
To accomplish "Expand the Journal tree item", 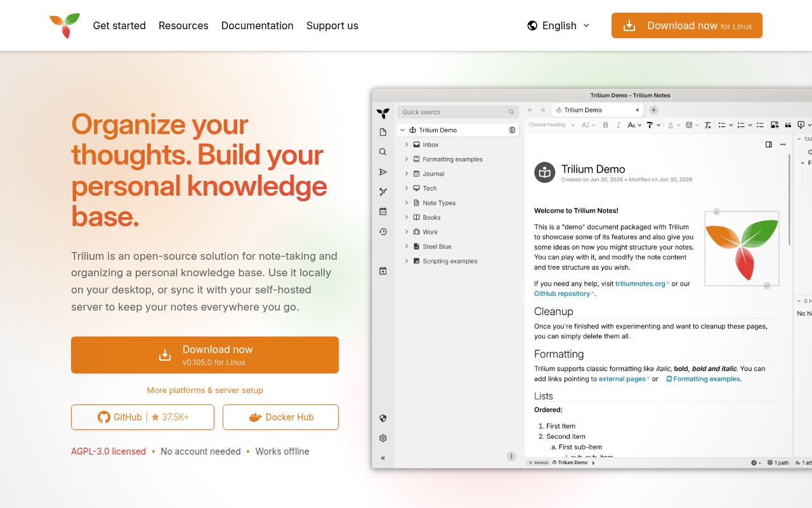I will tap(407, 174).
